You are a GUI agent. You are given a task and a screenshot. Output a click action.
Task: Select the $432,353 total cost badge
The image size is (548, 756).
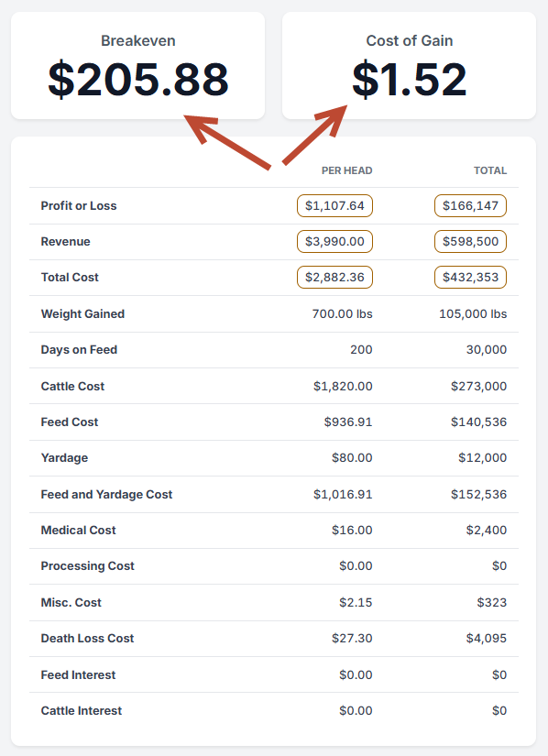pyautogui.click(x=470, y=277)
